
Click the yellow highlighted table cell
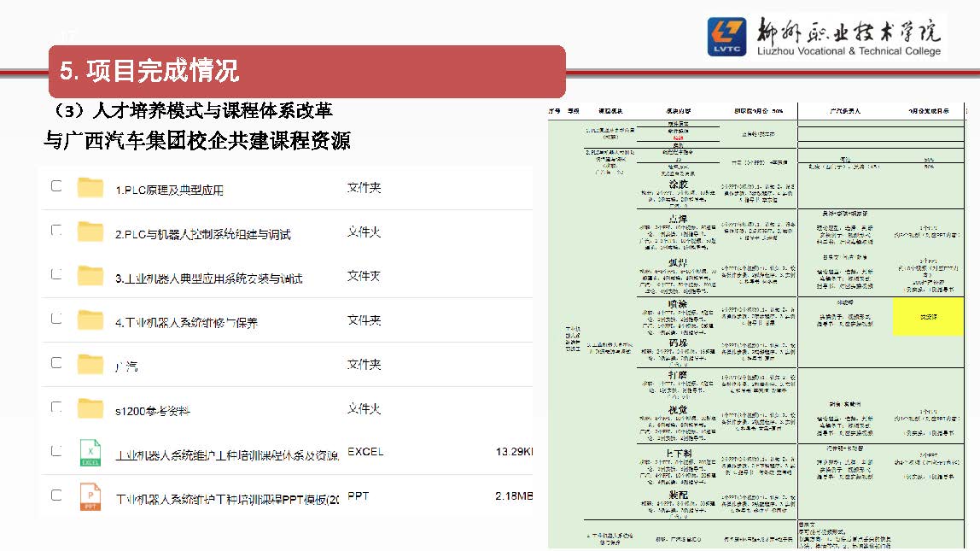[928, 316]
